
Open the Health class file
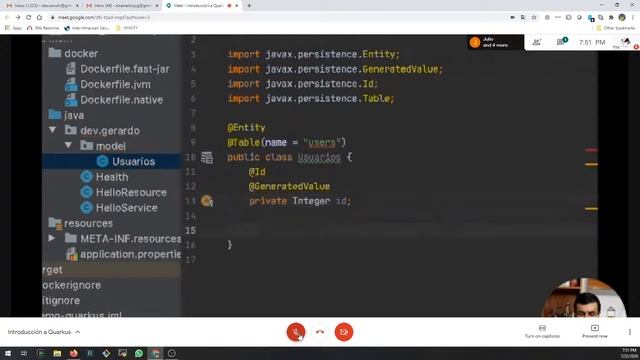coord(104,177)
